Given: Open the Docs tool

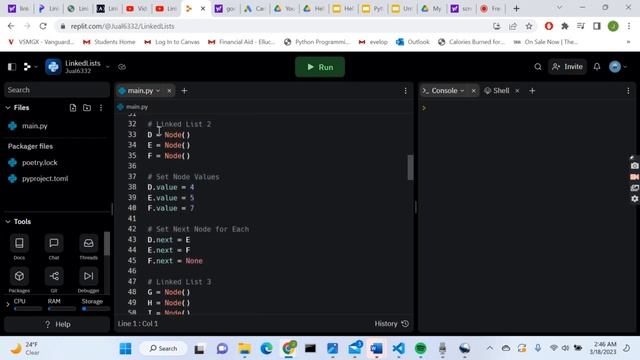Looking at the screenshot, I should tap(19, 247).
